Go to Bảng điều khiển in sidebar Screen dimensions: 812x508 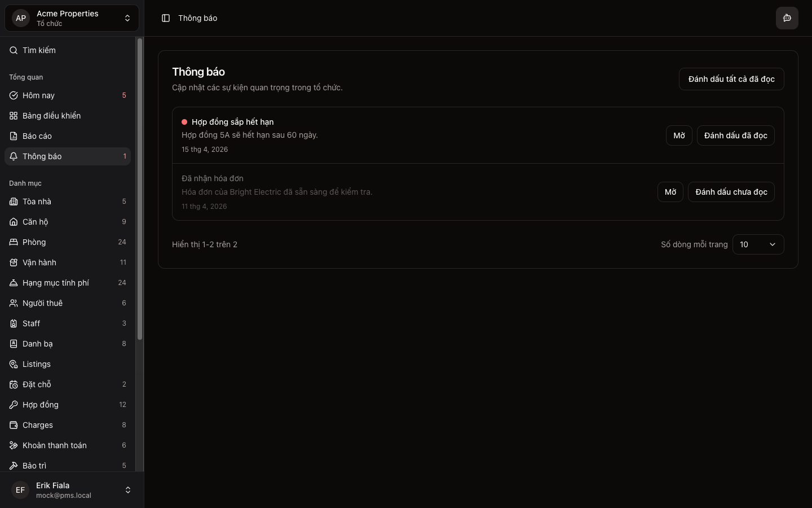pyautogui.click(x=51, y=116)
